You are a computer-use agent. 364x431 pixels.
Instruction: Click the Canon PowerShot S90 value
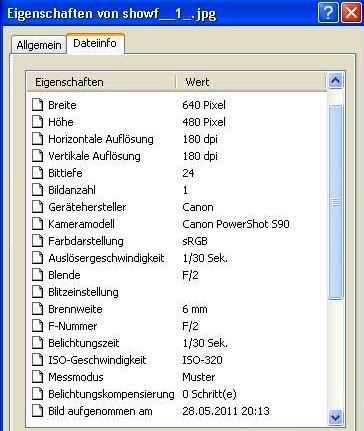[236, 224]
